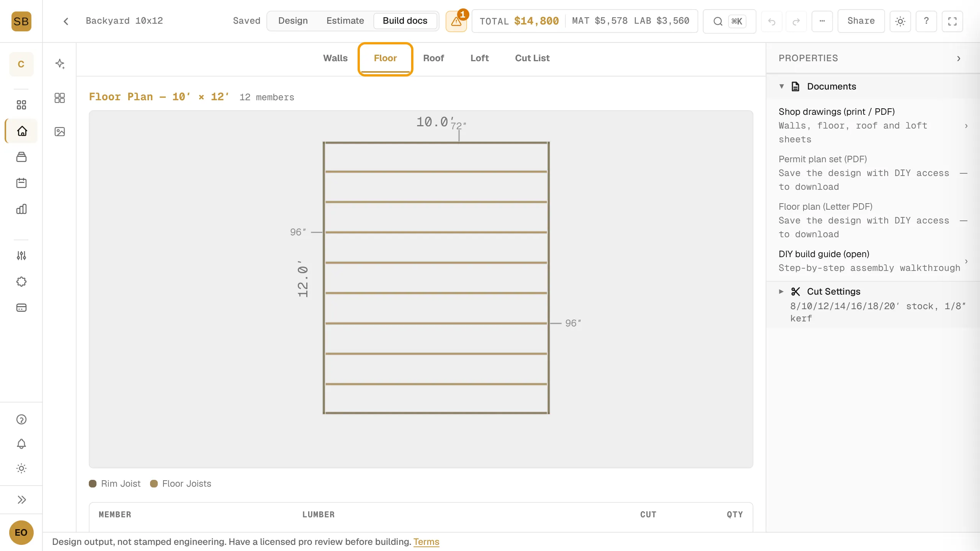
Task: Click the Share button
Action: pos(861,21)
